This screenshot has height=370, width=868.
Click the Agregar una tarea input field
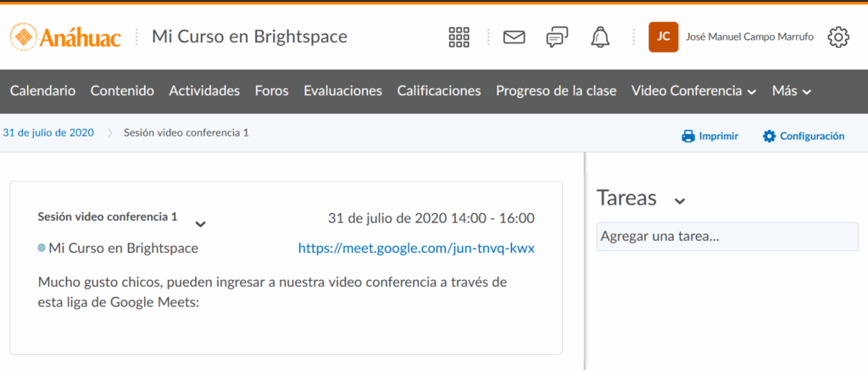[727, 237]
